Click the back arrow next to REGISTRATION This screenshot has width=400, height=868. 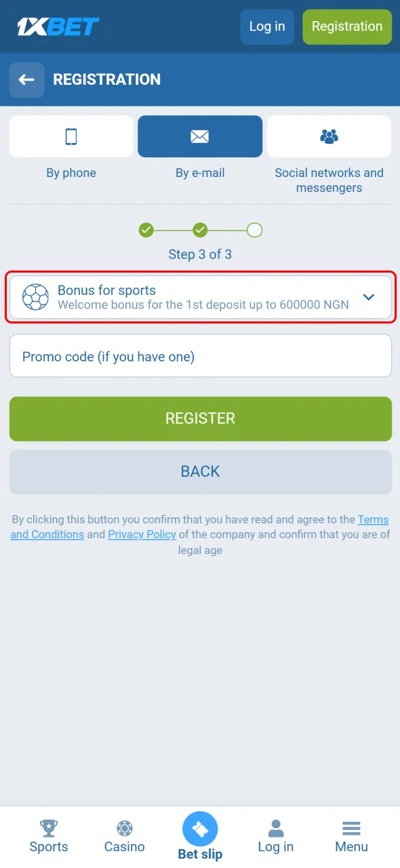(26, 79)
